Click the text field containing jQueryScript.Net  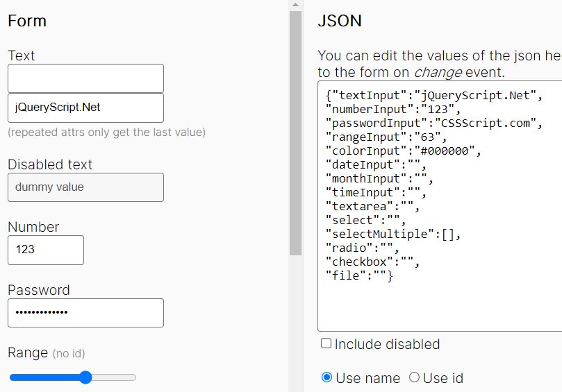point(85,108)
